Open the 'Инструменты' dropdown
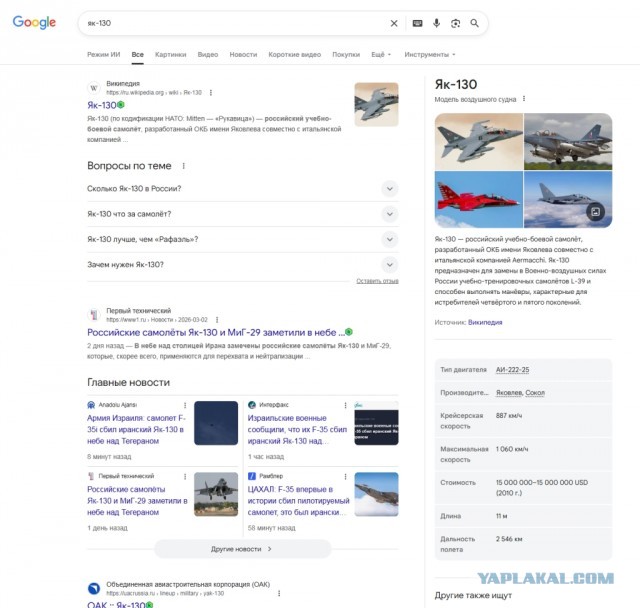 430,54
